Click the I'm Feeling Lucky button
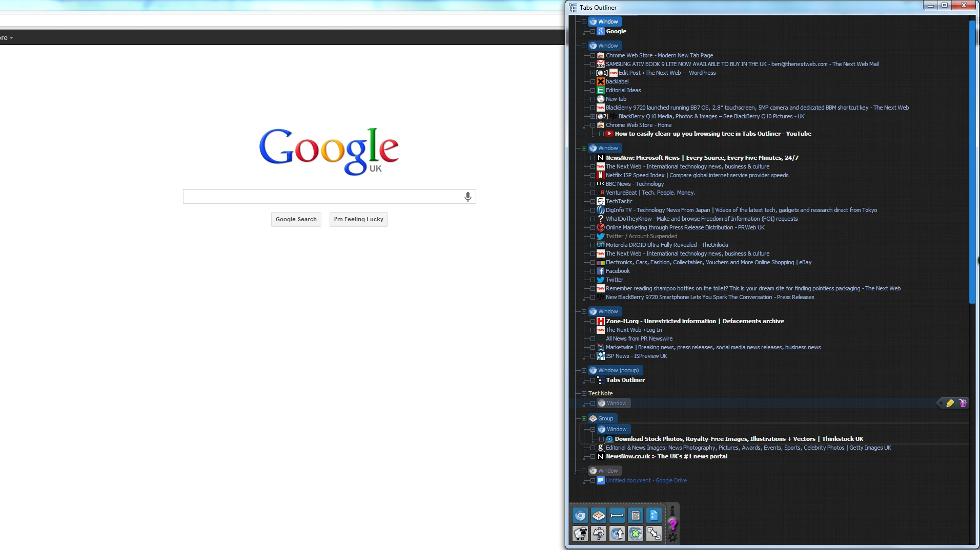The width and height of the screenshot is (980, 550). (x=359, y=219)
